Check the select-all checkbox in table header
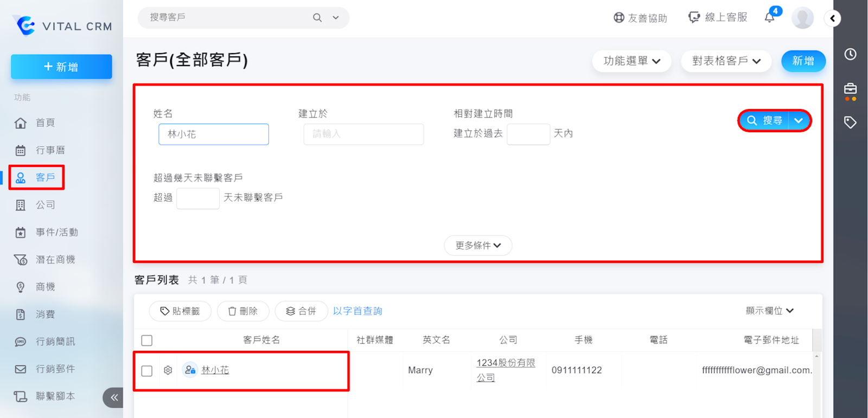This screenshot has height=418, width=868. click(x=147, y=340)
